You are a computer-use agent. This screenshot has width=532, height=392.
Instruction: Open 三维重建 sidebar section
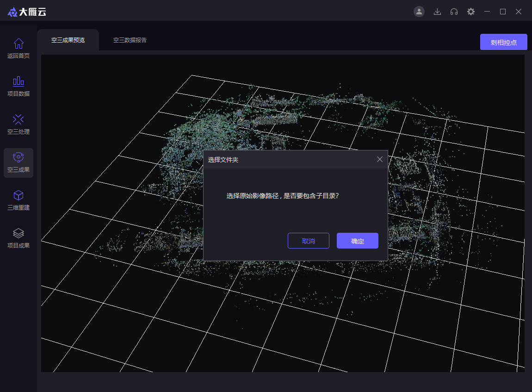[x=19, y=200]
